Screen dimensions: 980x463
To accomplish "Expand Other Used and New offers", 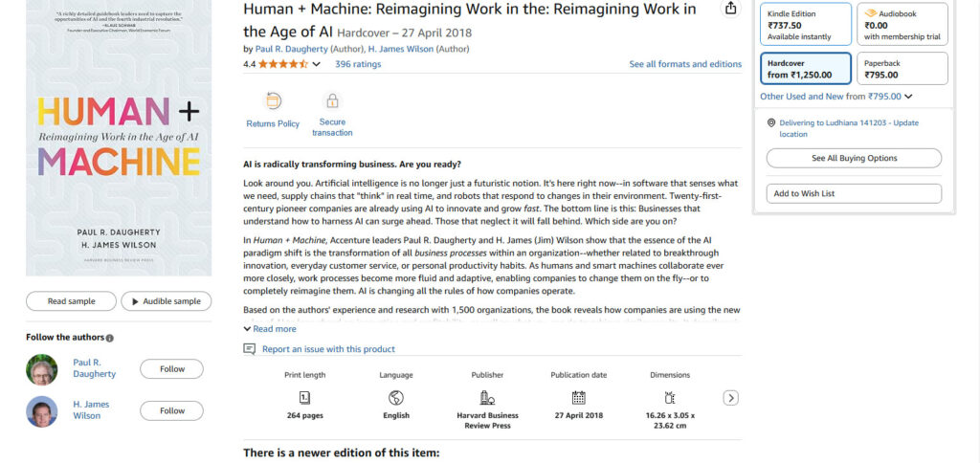I will [x=836, y=97].
